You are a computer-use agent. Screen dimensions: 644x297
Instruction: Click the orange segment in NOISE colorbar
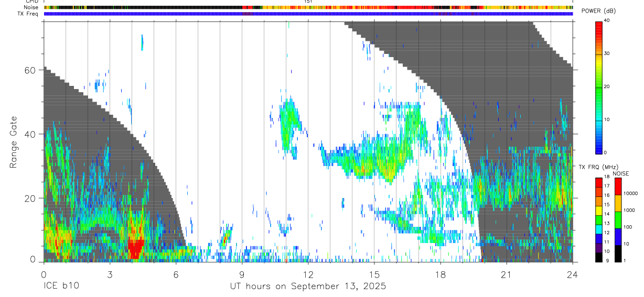click(618, 203)
